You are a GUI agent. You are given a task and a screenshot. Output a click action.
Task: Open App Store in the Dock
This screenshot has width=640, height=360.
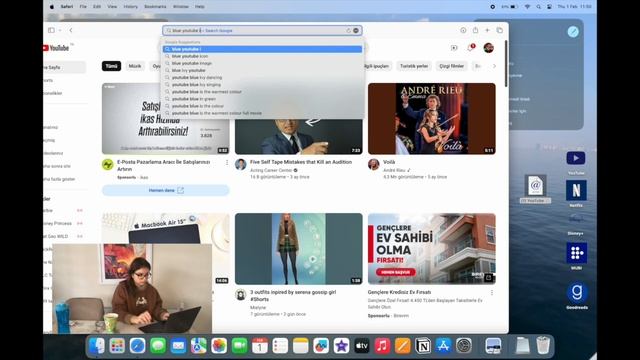[443, 346]
